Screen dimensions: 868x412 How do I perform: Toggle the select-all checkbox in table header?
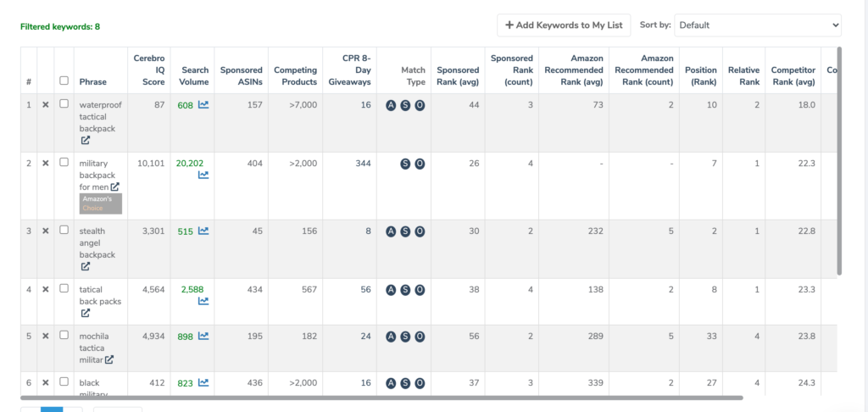pyautogui.click(x=64, y=81)
